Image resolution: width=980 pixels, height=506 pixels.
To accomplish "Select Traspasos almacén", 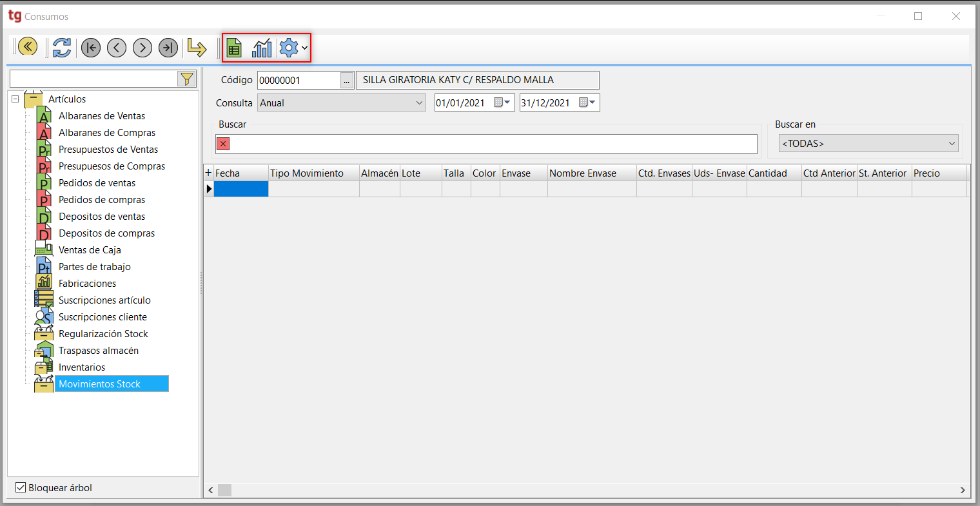I will (x=99, y=351).
